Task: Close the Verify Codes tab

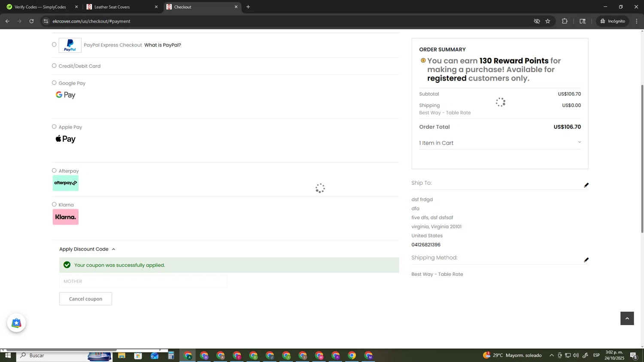Action: coord(76,7)
